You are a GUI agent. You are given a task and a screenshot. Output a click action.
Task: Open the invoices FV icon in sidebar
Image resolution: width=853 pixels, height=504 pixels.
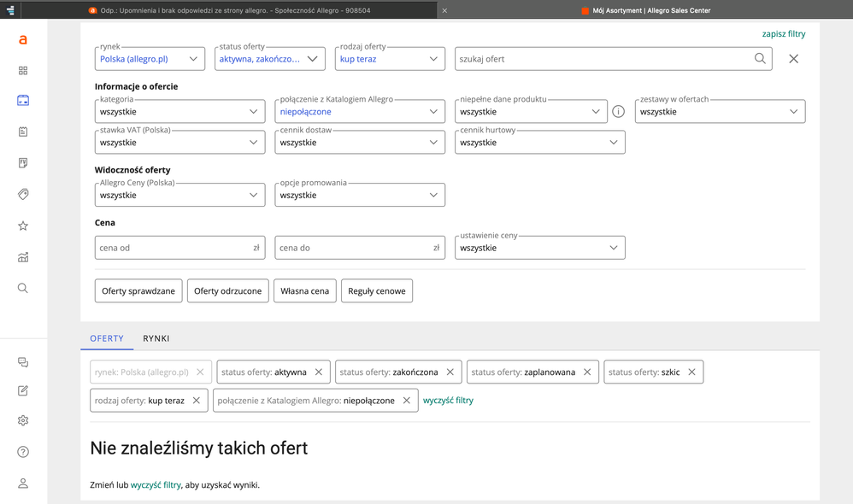[23, 162]
